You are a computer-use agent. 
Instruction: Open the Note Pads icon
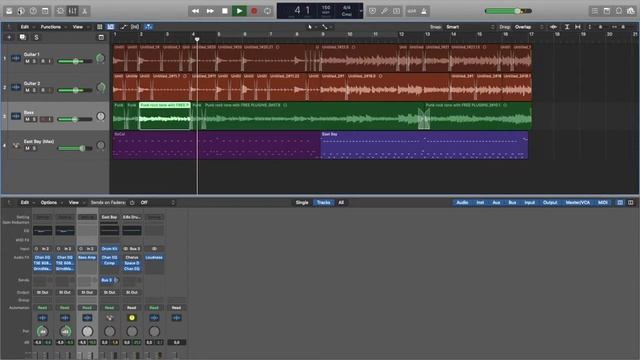(607, 11)
